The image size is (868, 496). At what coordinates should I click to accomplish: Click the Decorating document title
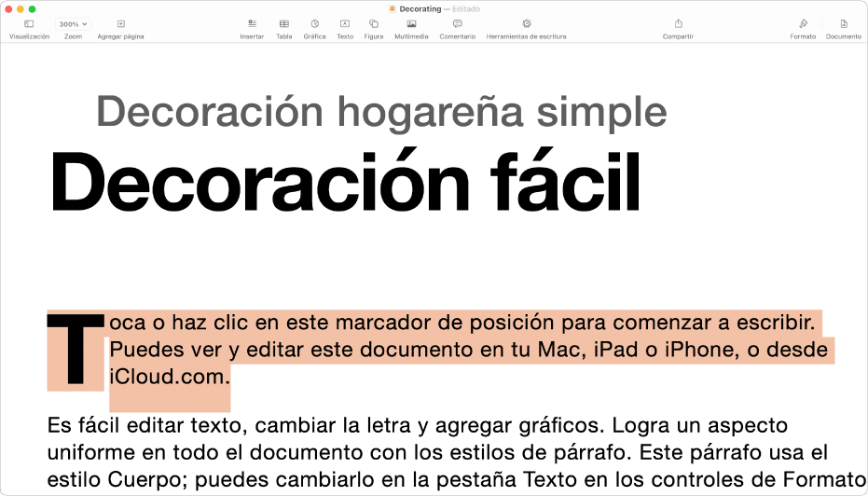pos(420,9)
